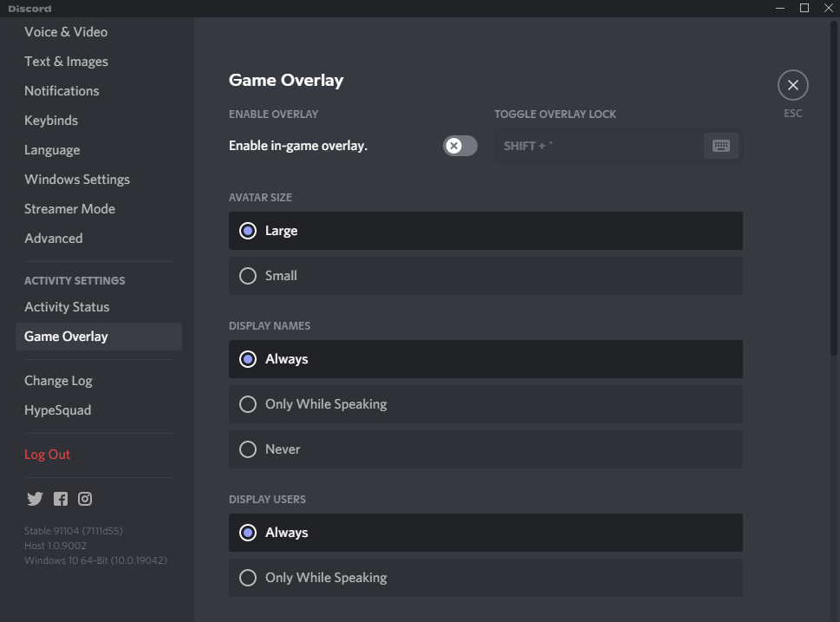This screenshot has height=622, width=840.
Task: Set Display Names to Only While Speaking
Action: coord(248,404)
